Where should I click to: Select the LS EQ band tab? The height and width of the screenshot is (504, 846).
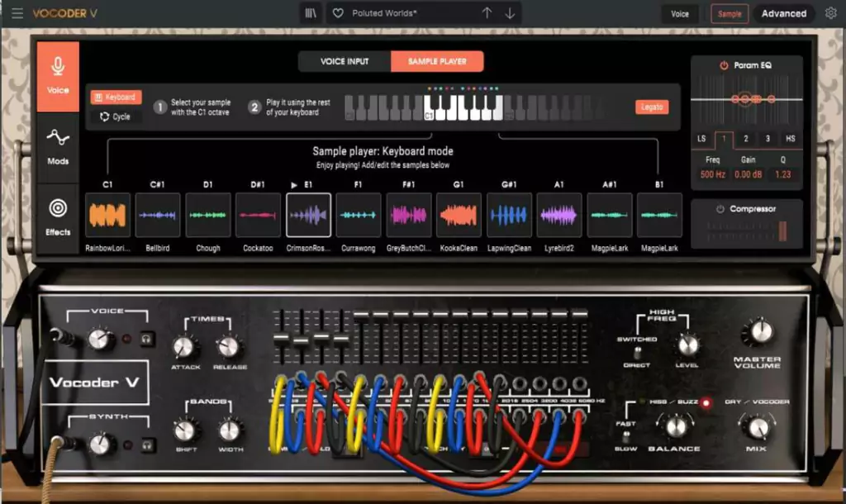tap(701, 139)
